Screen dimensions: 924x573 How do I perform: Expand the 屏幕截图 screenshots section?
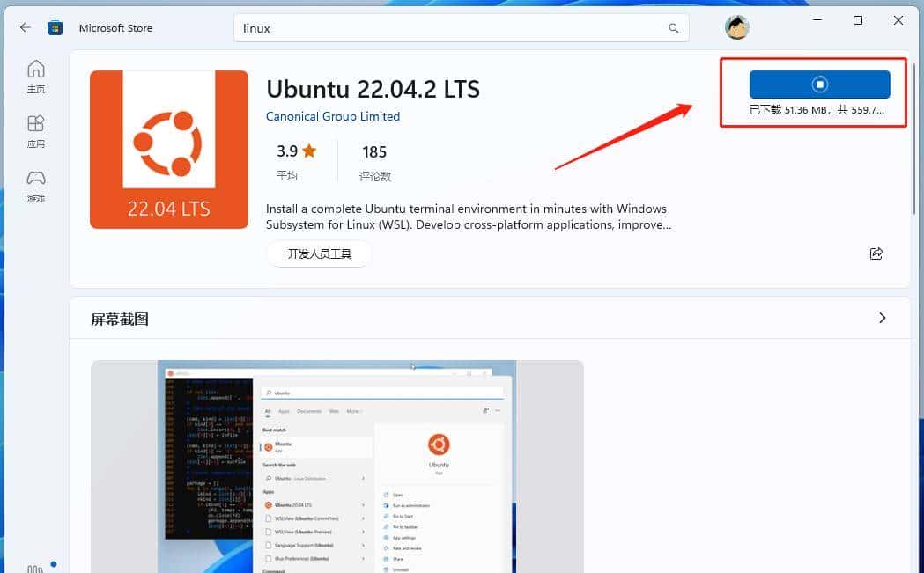pos(882,318)
